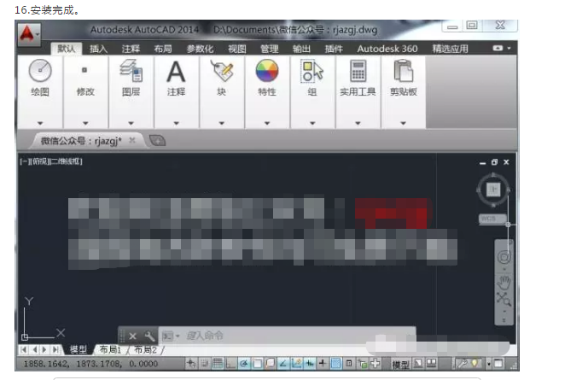The height and width of the screenshot is (380, 588).
Task: Expand the 块 panel dropdown arrow
Action: pos(222,123)
